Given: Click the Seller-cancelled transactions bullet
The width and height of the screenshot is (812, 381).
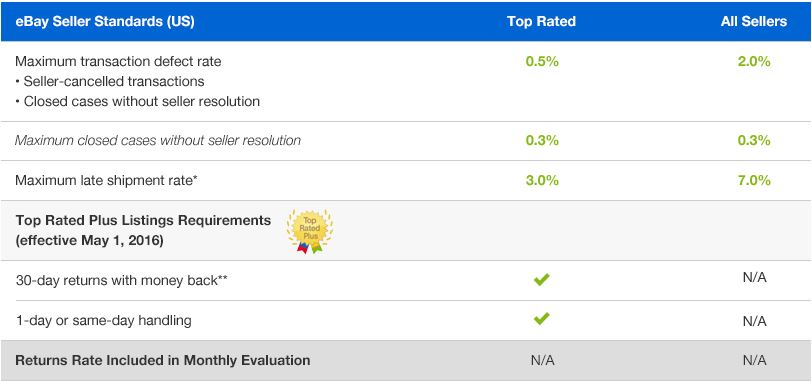Looking at the screenshot, I should point(110,81).
